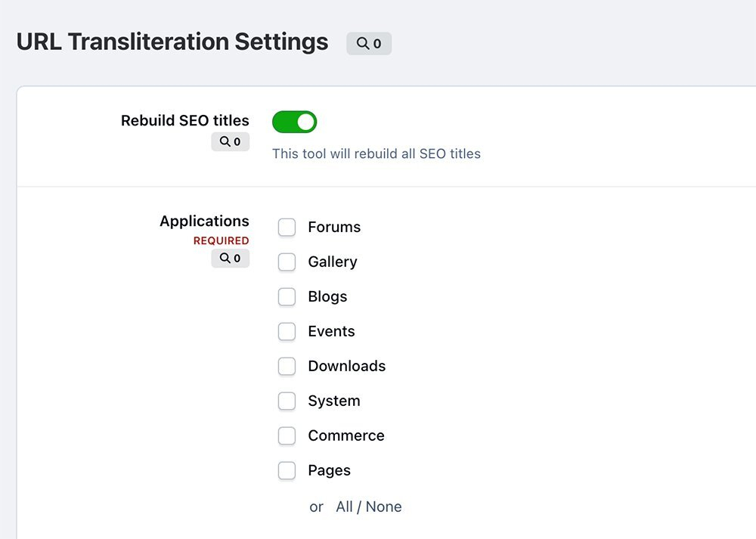Viewport: 756px width, 539px height.
Task: Tick the System application checkbox
Action: (287, 401)
